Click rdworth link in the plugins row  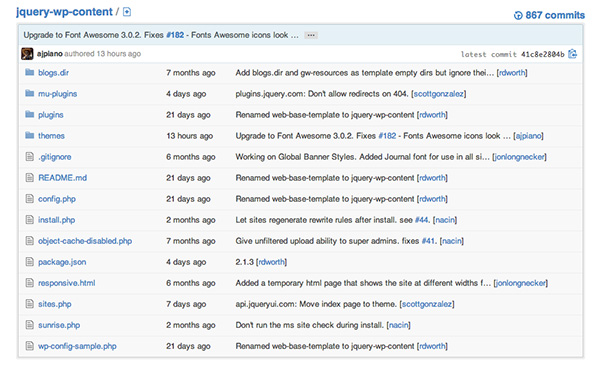point(432,115)
